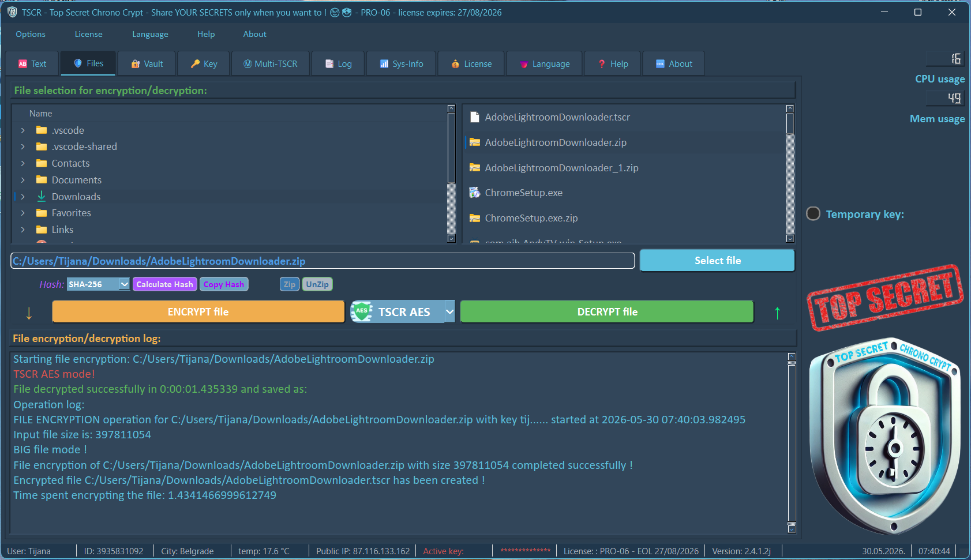Expand the Documents folder tree node
The height and width of the screenshot is (560, 971).
(x=23, y=180)
